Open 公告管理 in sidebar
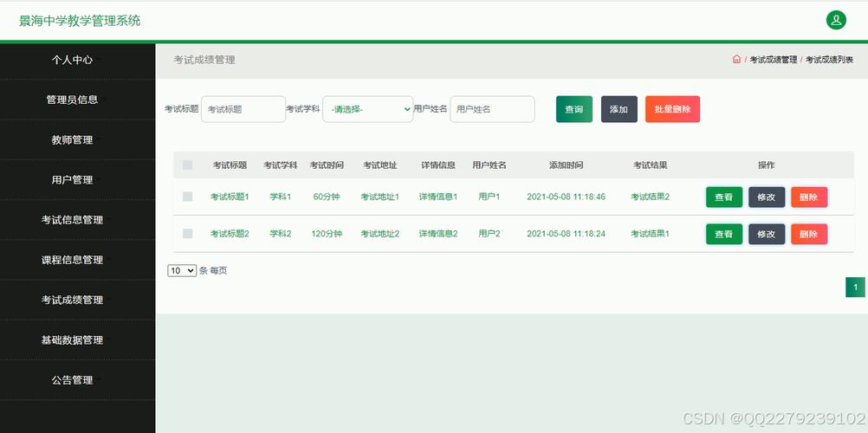The height and width of the screenshot is (433, 868). click(x=72, y=380)
